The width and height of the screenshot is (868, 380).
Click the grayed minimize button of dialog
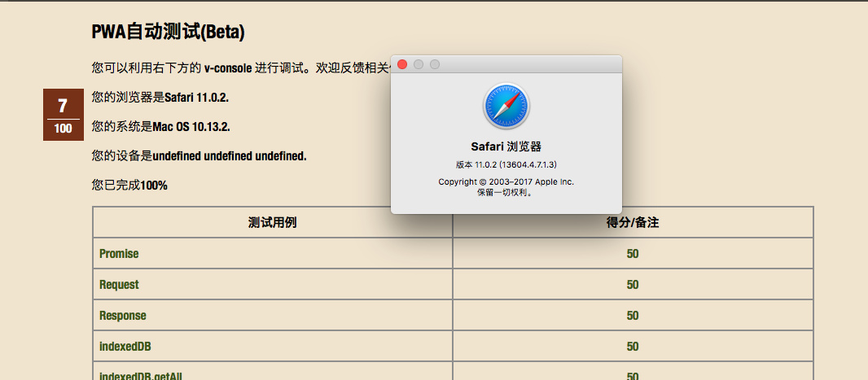point(419,65)
